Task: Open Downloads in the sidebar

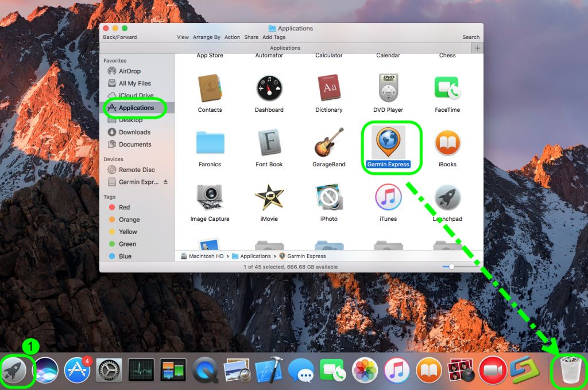Action: pos(134,132)
